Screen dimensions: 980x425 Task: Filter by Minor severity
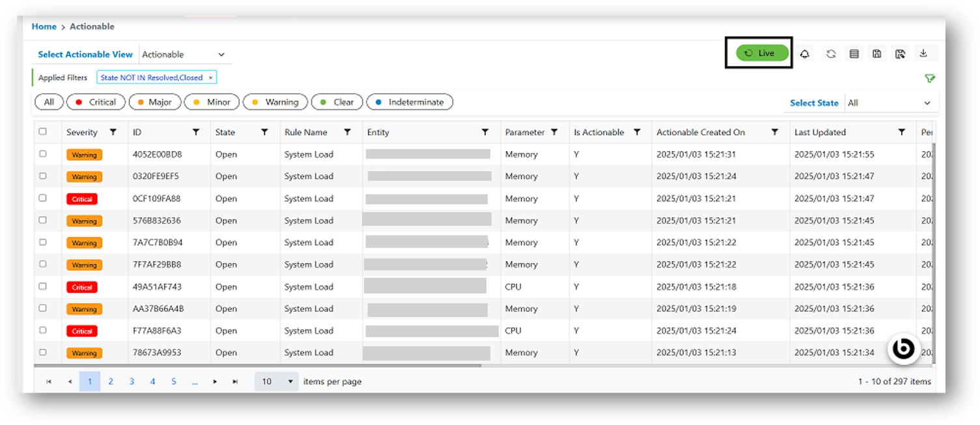coord(212,102)
